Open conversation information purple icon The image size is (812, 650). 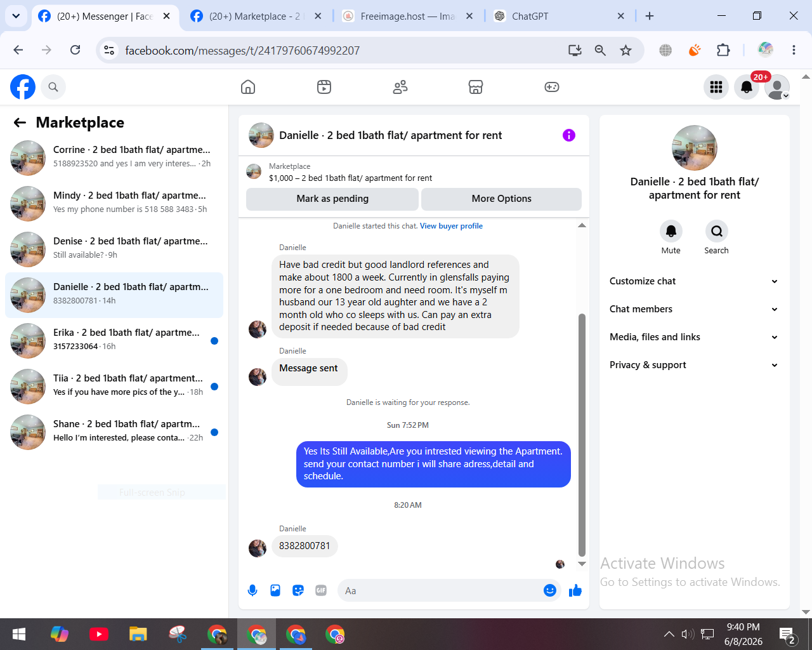click(x=569, y=135)
